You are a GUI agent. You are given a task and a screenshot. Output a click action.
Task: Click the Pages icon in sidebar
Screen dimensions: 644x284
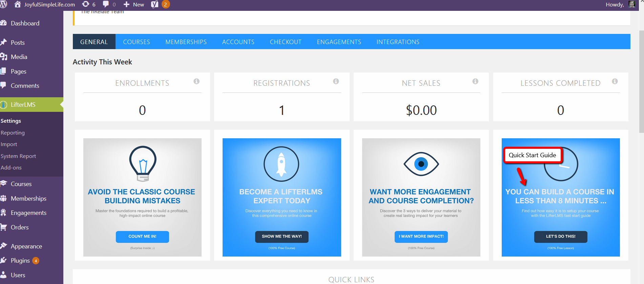pos(3,71)
